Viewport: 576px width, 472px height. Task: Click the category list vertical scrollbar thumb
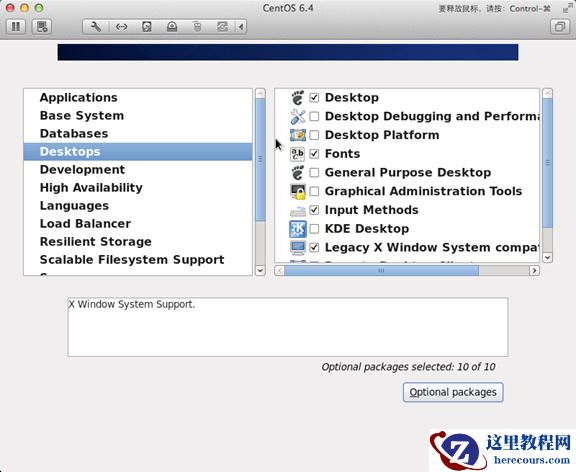pos(260,160)
